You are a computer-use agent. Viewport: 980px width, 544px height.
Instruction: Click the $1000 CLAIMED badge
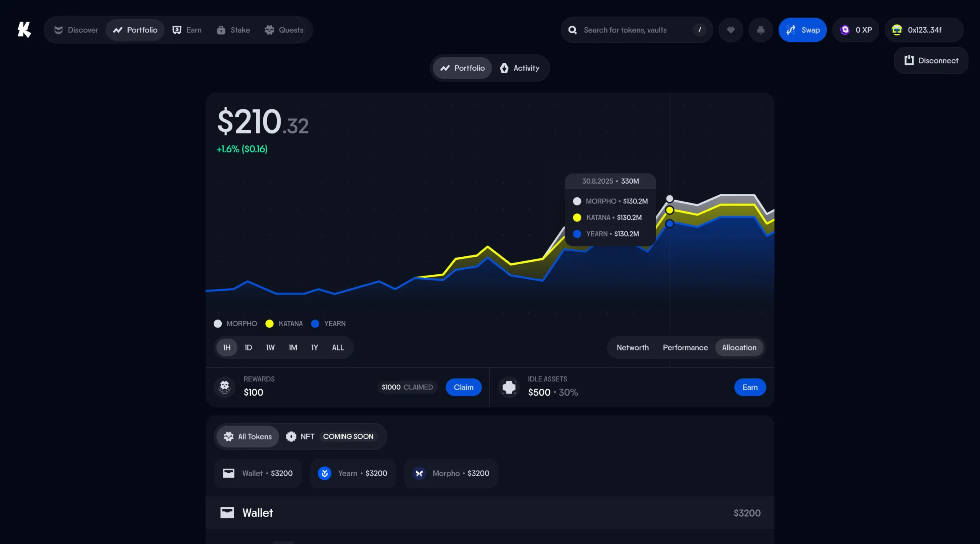tap(407, 387)
